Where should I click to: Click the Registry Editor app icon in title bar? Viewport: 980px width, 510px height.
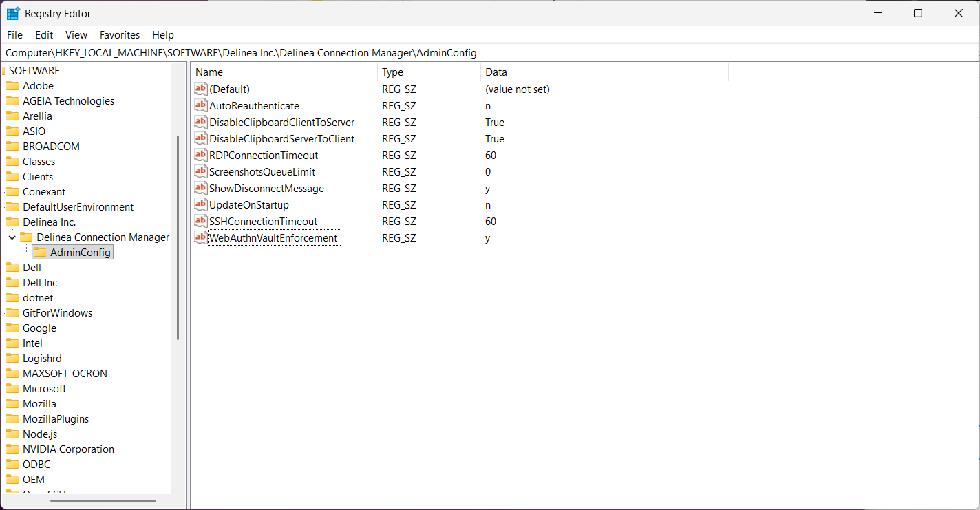coord(13,13)
